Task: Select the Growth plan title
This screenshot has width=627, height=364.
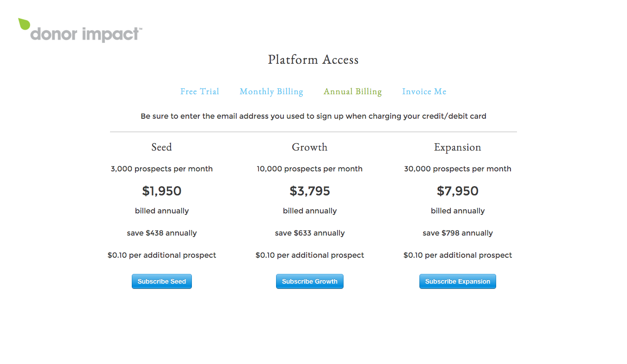Action: click(x=310, y=147)
